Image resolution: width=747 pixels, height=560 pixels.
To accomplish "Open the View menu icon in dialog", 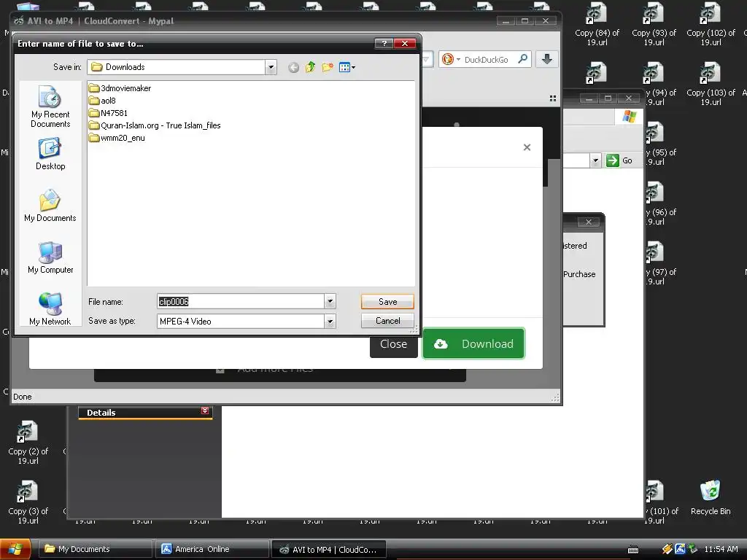I will coord(347,67).
